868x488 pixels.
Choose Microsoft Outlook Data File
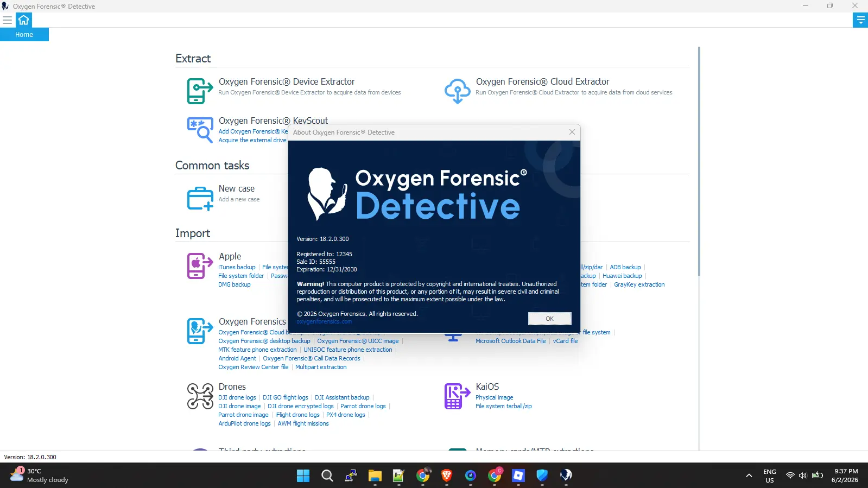(x=511, y=341)
